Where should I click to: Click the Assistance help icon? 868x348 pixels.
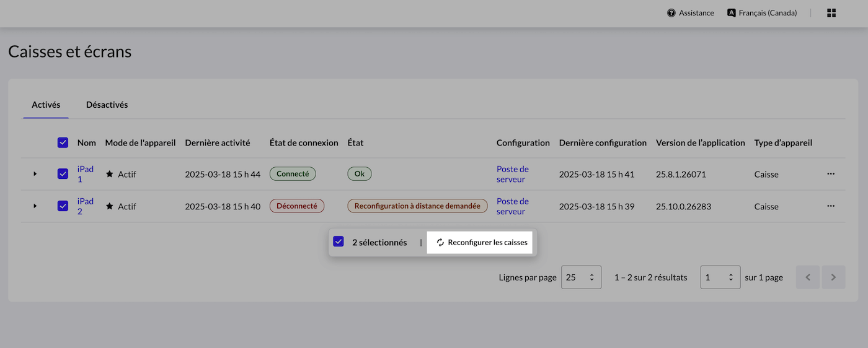pyautogui.click(x=671, y=13)
